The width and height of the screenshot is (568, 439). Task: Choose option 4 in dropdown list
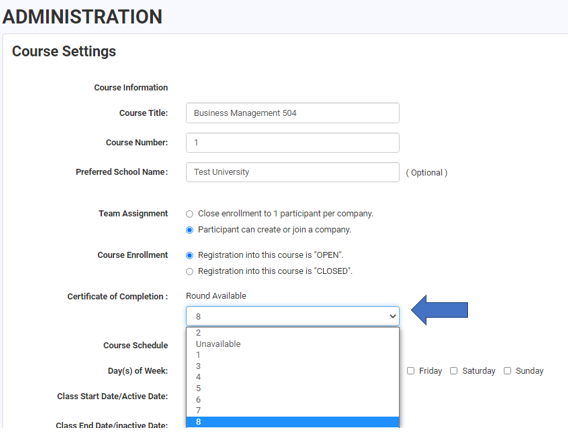[293, 377]
